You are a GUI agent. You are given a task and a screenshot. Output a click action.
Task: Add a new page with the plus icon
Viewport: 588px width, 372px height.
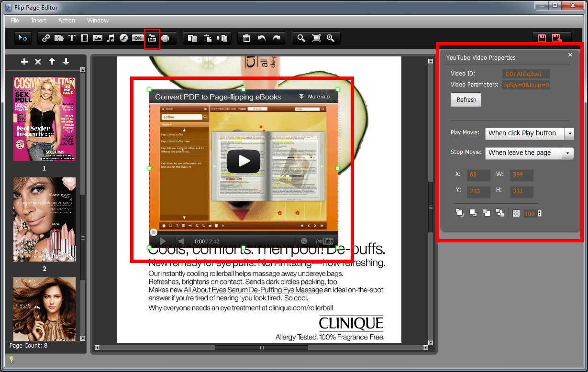pos(24,62)
